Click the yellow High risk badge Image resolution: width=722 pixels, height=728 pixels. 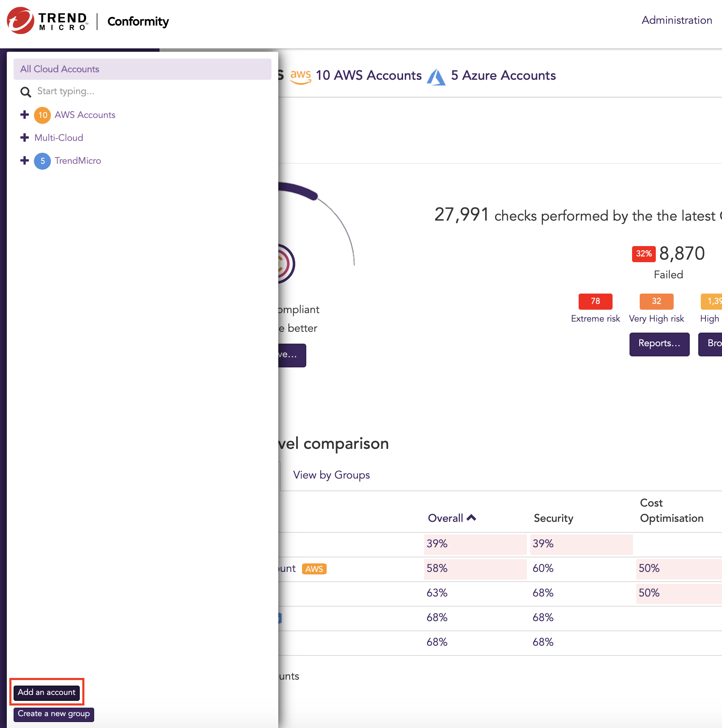711,301
